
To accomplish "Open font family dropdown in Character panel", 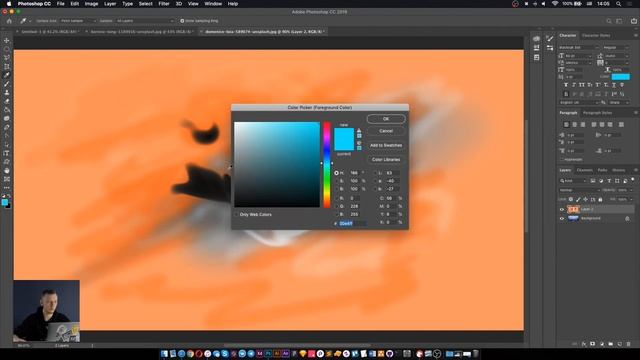I will click(x=578, y=47).
